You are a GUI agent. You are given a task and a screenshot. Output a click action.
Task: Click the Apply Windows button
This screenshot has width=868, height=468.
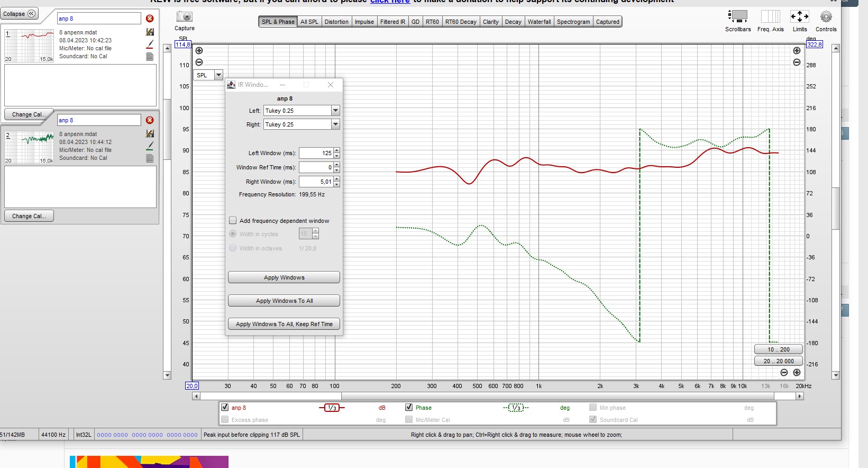(x=284, y=277)
